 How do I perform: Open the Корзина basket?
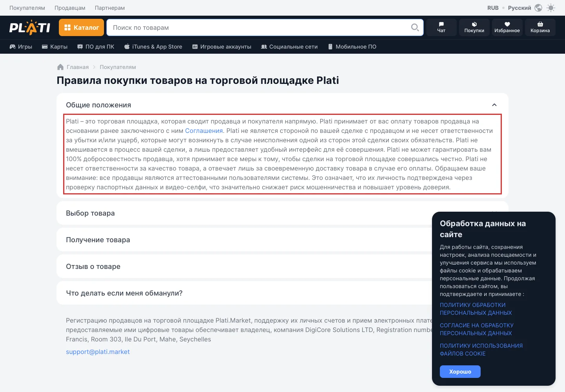[540, 27]
